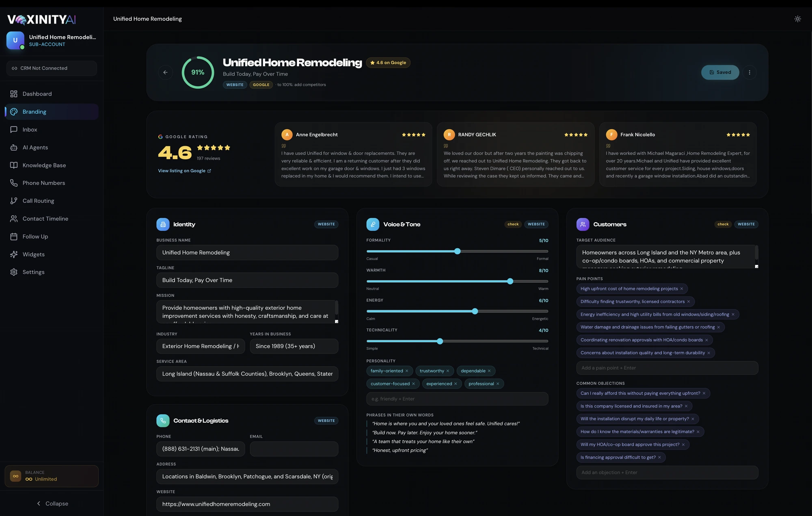Screen dimensions: 812x516
Task: Remove the experienced personality tag
Action: tap(456, 384)
